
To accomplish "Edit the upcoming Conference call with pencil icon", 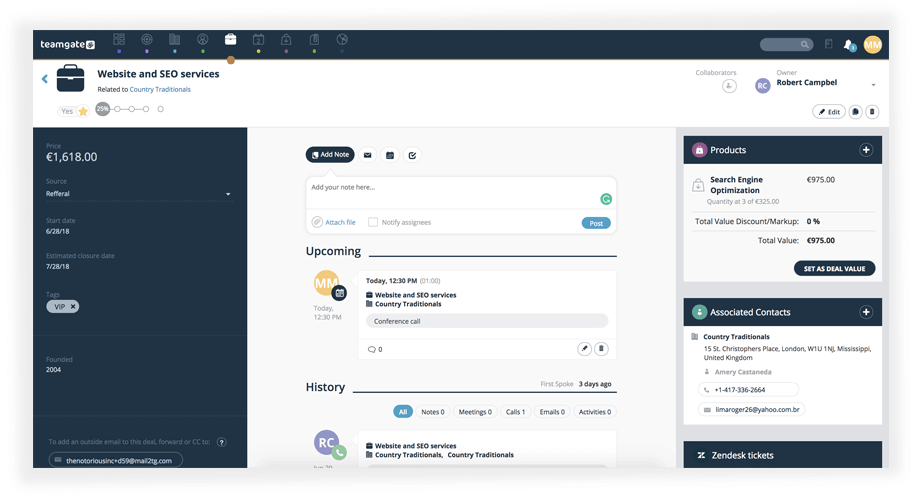I will pos(584,349).
